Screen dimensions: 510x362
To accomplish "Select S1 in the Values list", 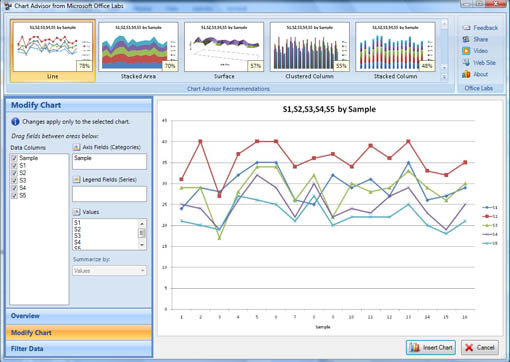I will tap(77, 223).
